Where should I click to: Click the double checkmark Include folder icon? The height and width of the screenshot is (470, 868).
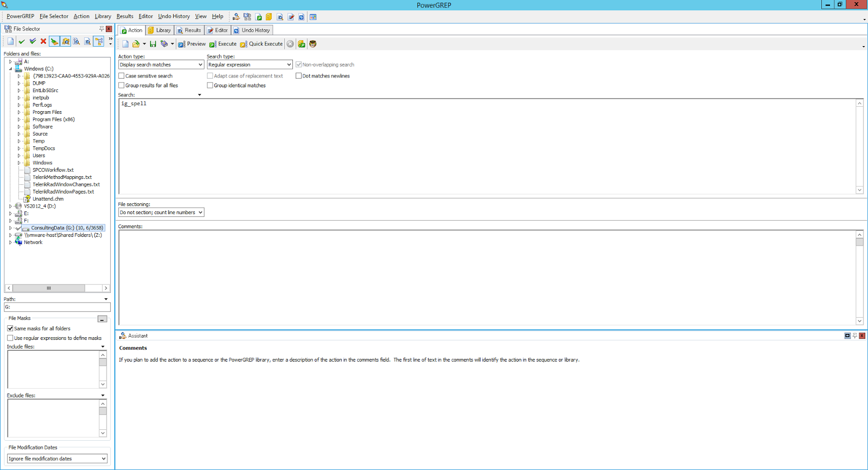tap(33, 41)
